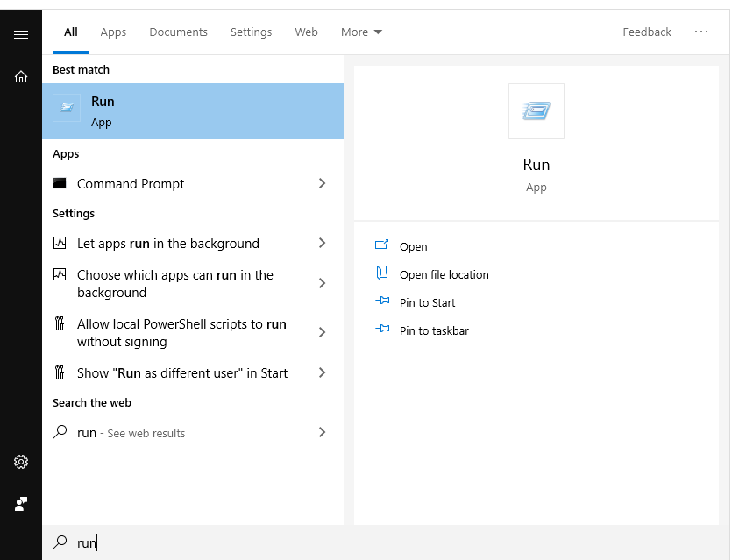Viewport: 739px width, 560px height.
Task: Expand Let apps run in background arrow
Action: (x=322, y=243)
